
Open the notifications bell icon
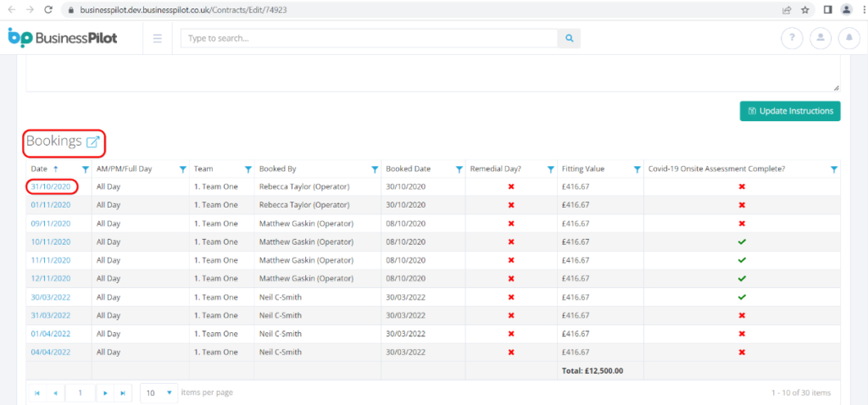849,38
